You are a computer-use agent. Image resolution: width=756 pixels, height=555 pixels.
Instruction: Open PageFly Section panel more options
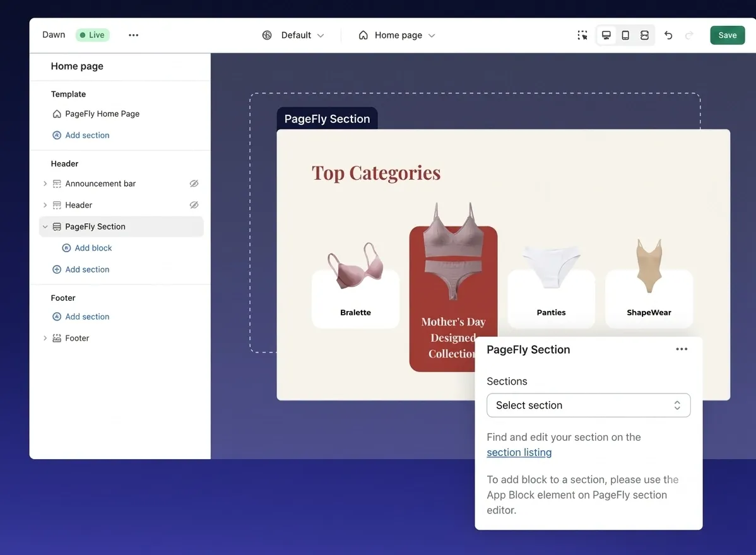pos(682,349)
